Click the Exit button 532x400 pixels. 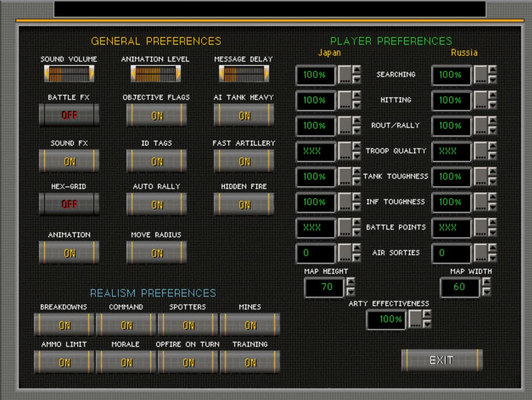click(x=441, y=360)
